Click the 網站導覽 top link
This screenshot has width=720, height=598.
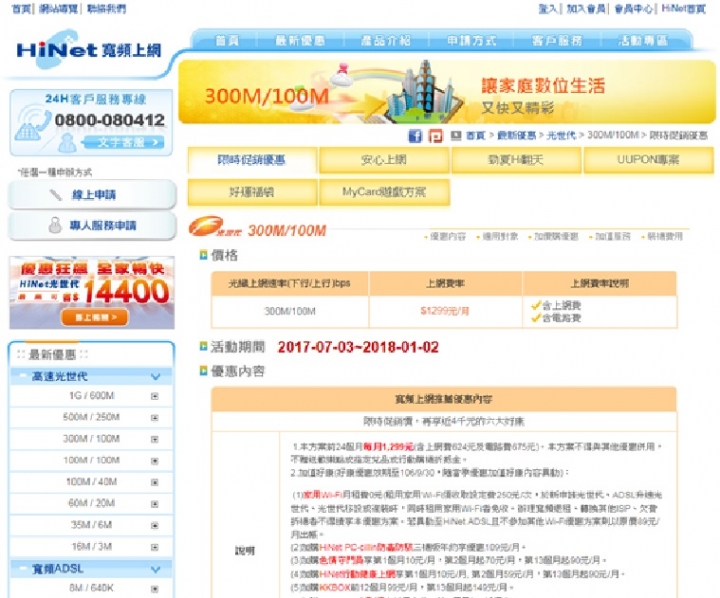click(58, 9)
